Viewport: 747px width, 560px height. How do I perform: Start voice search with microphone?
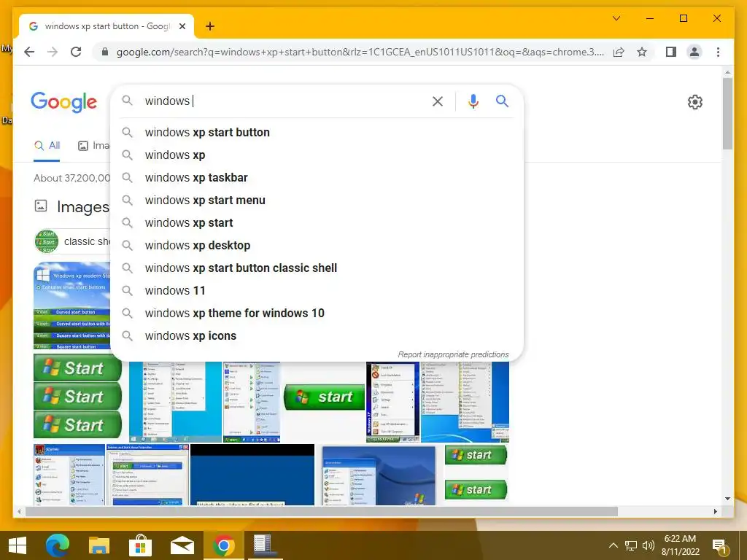point(473,101)
